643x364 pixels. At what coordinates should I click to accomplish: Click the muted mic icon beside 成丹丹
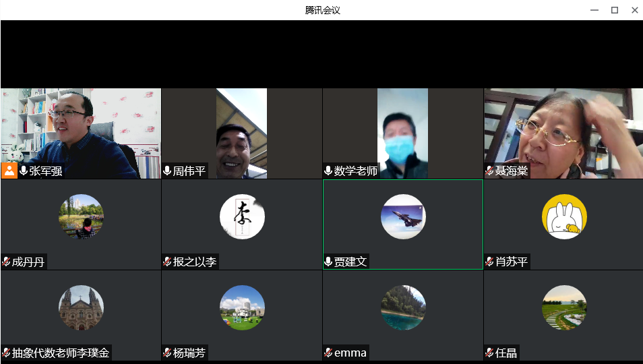pos(6,262)
